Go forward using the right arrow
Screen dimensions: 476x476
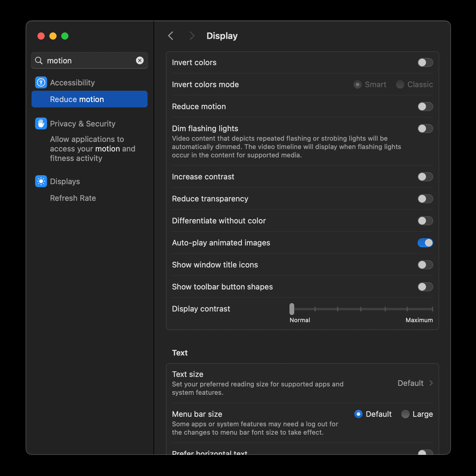click(192, 36)
